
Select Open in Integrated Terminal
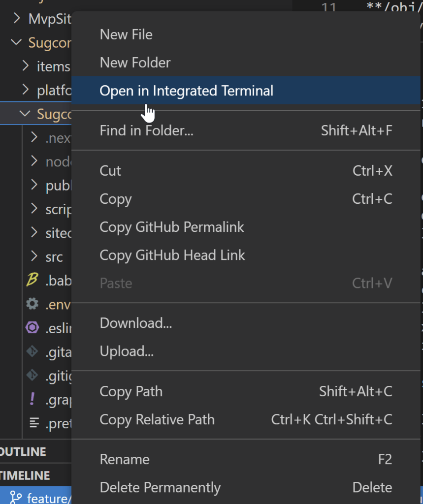pos(186,91)
